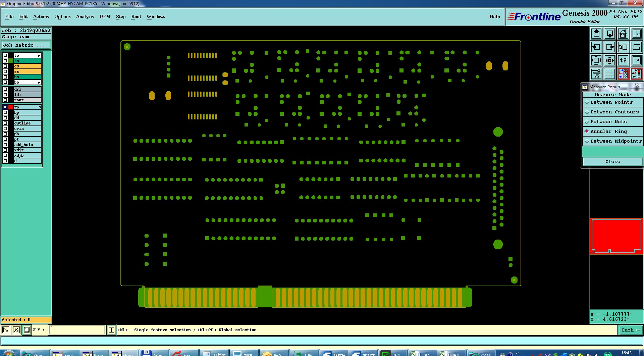Viewport: 644px width, 356px height.
Task: Open the wrench and palette tools icon
Action: point(596,74)
